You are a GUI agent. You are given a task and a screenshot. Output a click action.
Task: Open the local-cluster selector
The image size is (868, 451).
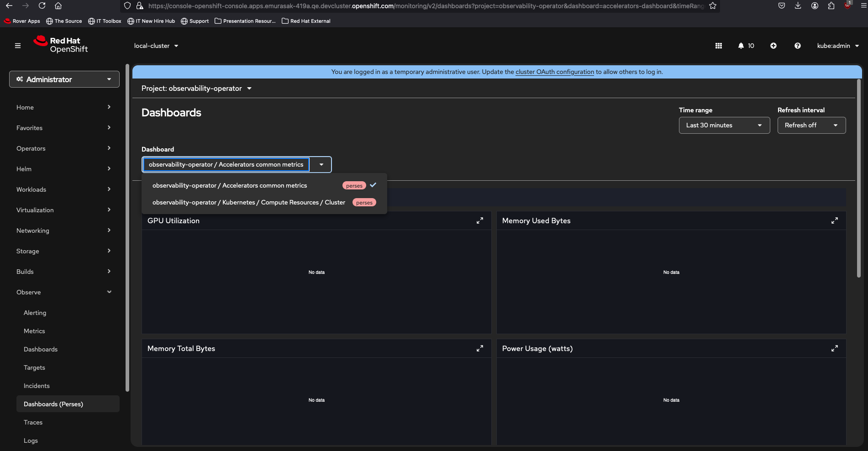pyautogui.click(x=156, y=46)
